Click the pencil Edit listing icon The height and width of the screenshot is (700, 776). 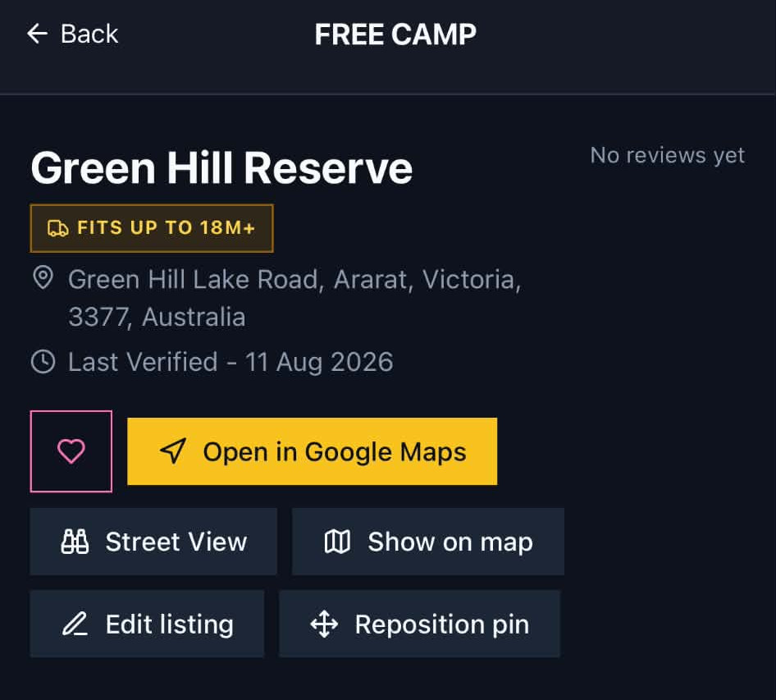(75, 624)
